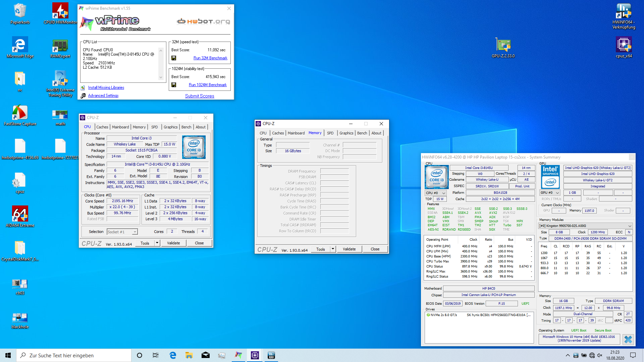Open Intel Extreme Tuning Utility shortcut

[60, 84]
